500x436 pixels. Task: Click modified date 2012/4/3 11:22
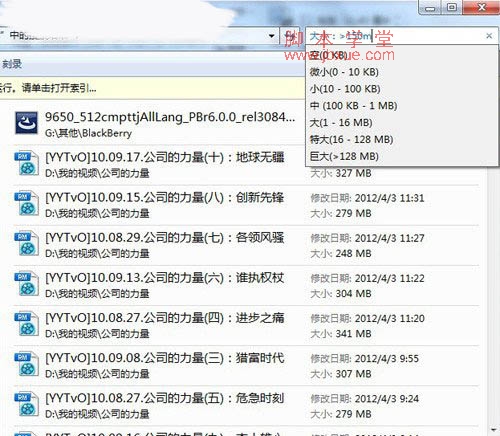(390, 278)
